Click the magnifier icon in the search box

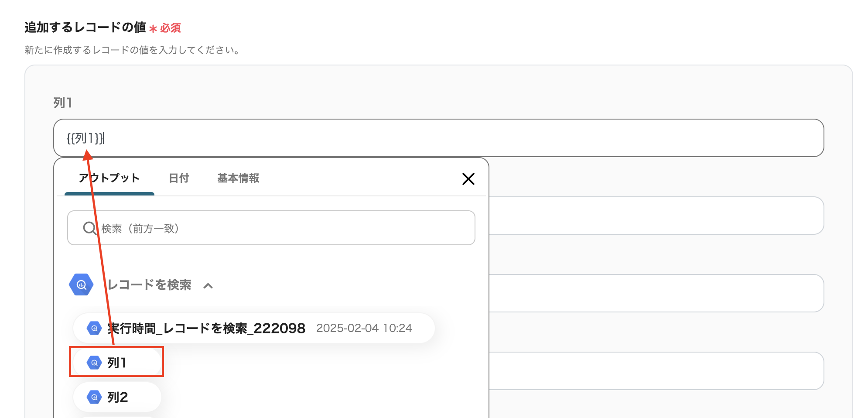pos(89,228)
